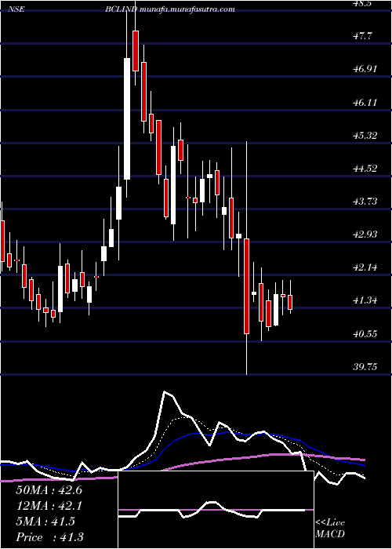Click the BCLIND munafa.munafasutra.com title
Image resolution: width=392 pixels, height=549 pixels.
pos(170,9)
